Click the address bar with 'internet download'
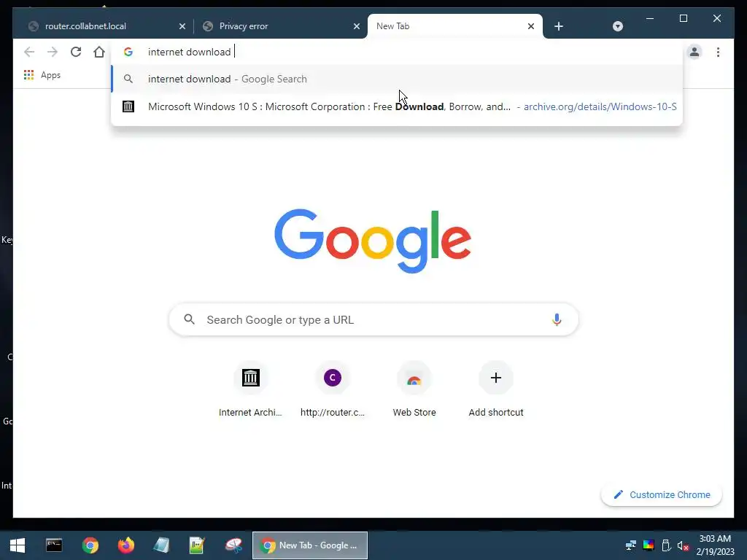747x560 pixels. [395, 52]
